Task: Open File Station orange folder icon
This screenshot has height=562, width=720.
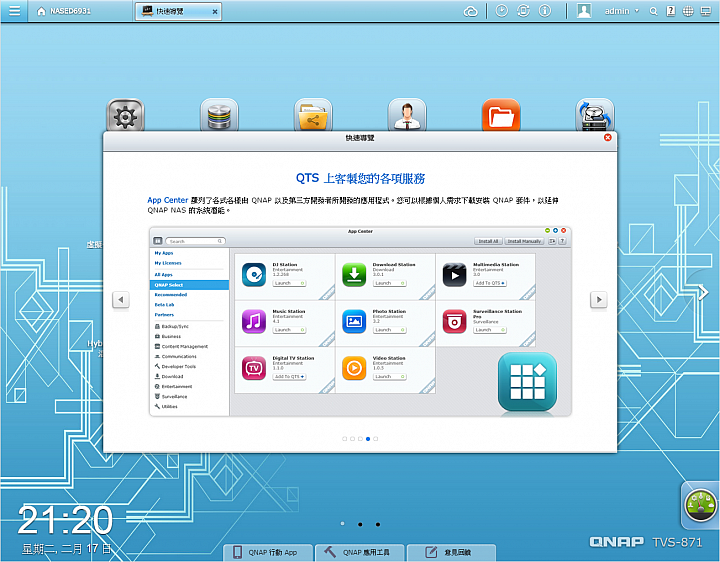Action: tap(501, 115)
